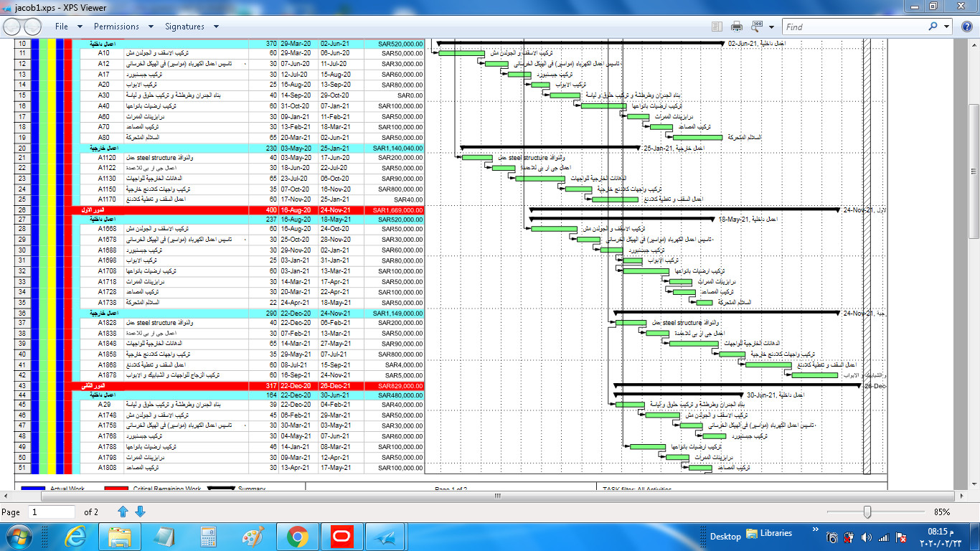Open Windows Explorer from the taskbar
The width and height of the screenshot is (980, 551).
click(x=118, y=537)
